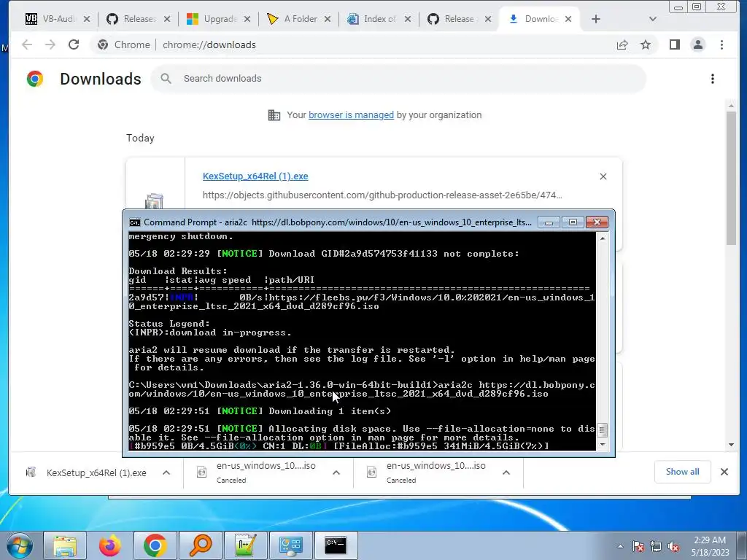Click the muted volume tray icon
This screenshot has height=560, width=747.
(x=673, y=547)
